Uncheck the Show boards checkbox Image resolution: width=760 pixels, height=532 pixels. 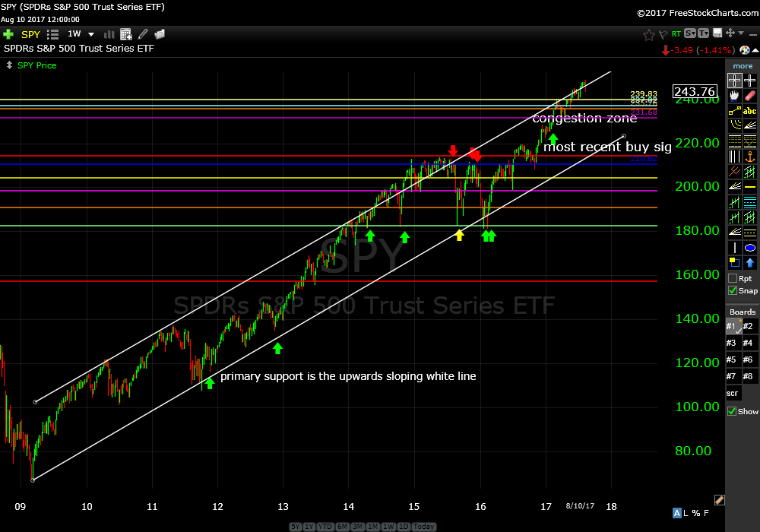(733, 411)
